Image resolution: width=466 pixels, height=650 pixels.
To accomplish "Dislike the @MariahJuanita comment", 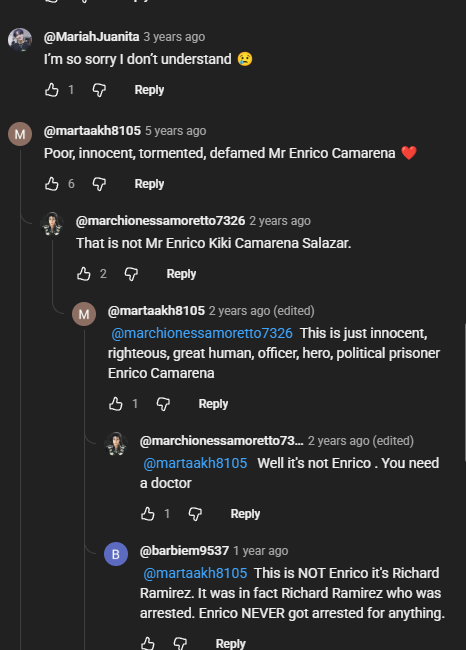I will 99,90.
